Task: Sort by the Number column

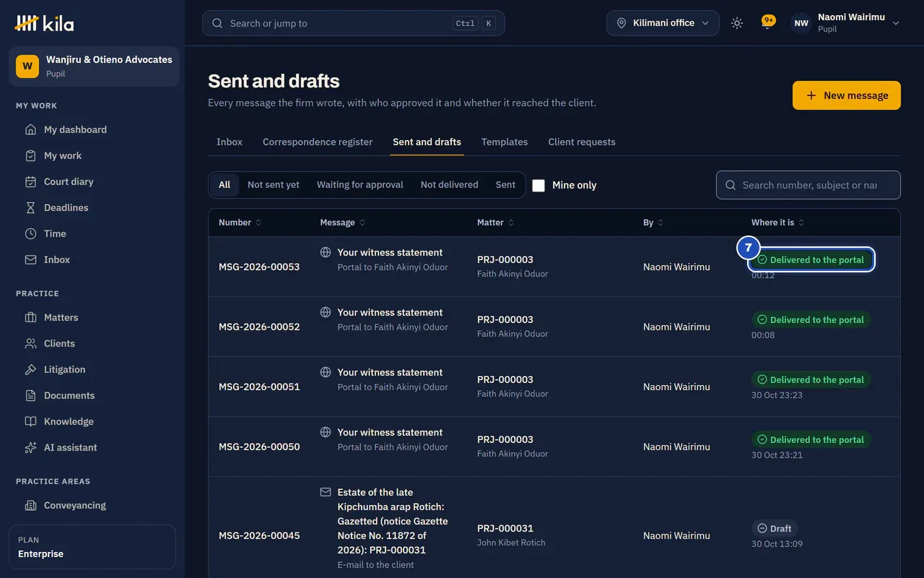Action: coord(240,223)
